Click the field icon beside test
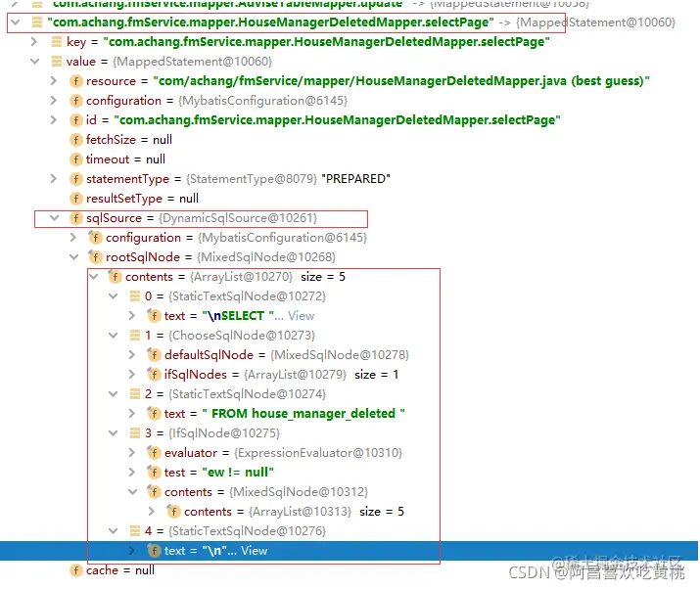The height and width of the screenshot is (589, 700). pyautogui.click(x=154, y=473)
